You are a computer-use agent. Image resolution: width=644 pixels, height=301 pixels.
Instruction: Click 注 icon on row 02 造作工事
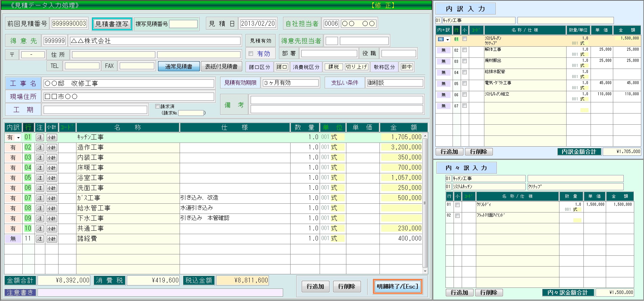coord(40,148)
